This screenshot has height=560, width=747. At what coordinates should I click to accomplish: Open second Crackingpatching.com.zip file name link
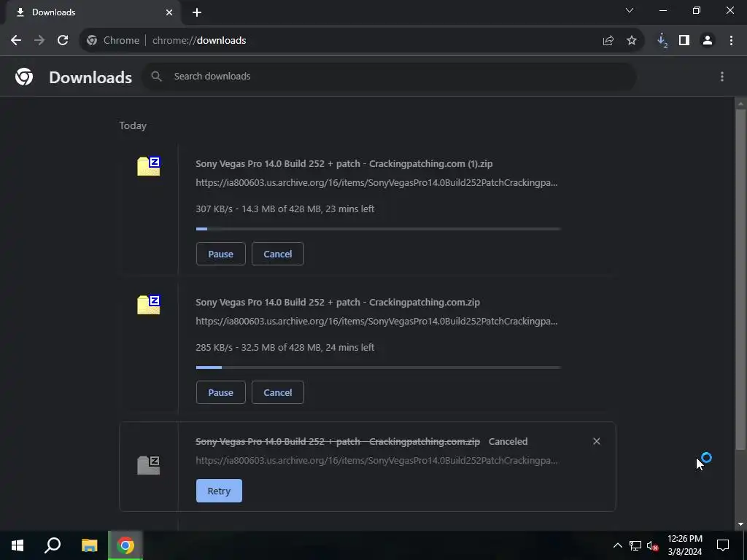tap(338, 303)
